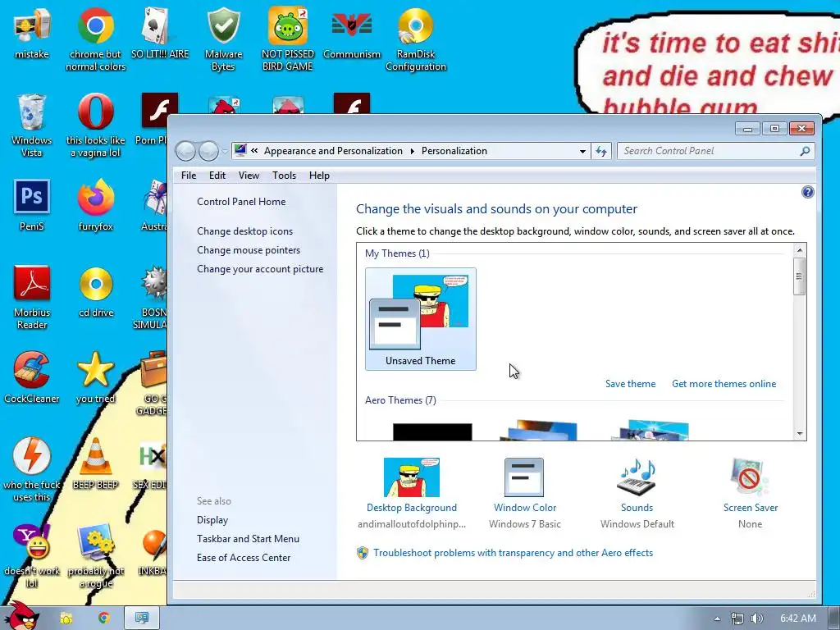The width and height of the screenshot is (840, 630).
Task: Open Desktop Background settings
Action: (412, 493)
